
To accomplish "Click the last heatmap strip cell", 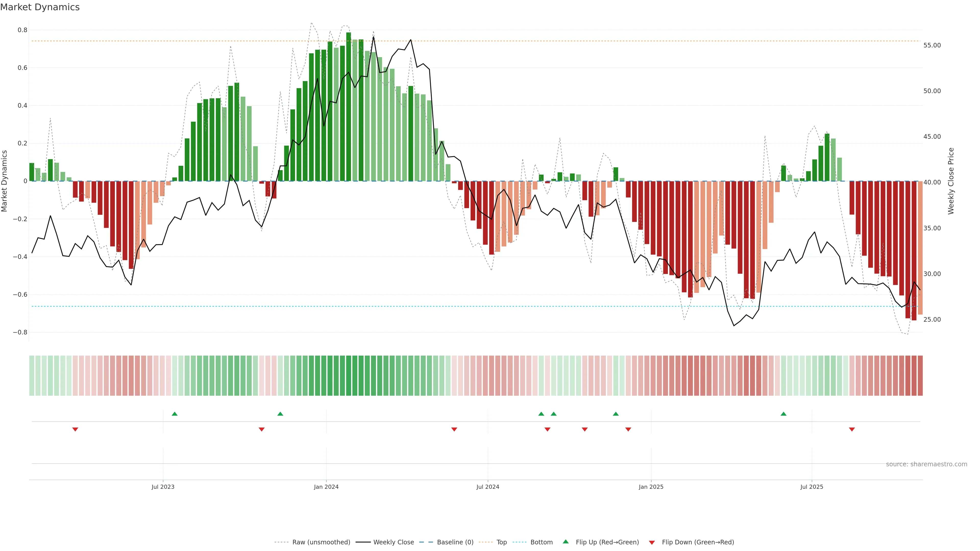I will point(920,375).
